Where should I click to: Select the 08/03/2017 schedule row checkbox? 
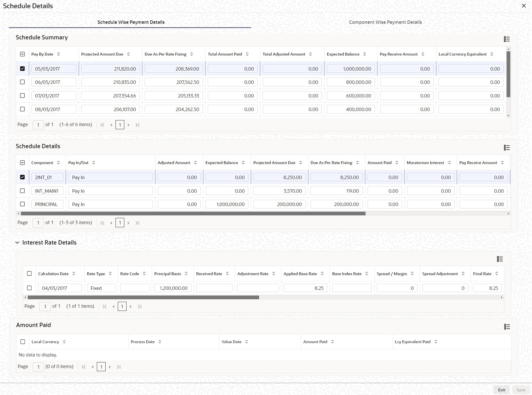click(22, 109)
